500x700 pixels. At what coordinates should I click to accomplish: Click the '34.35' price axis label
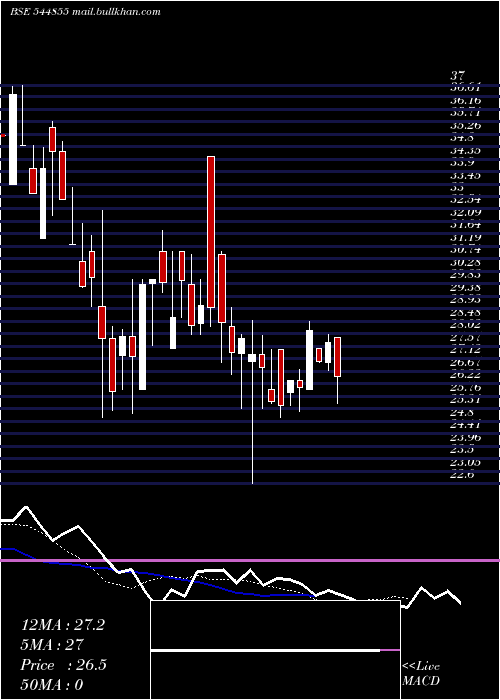pos(466,150)
